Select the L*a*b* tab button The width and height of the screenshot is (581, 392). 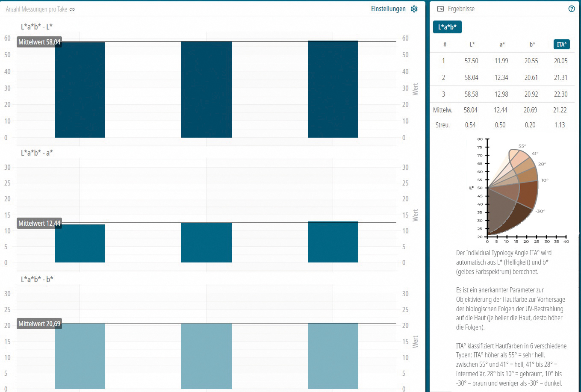447,27
